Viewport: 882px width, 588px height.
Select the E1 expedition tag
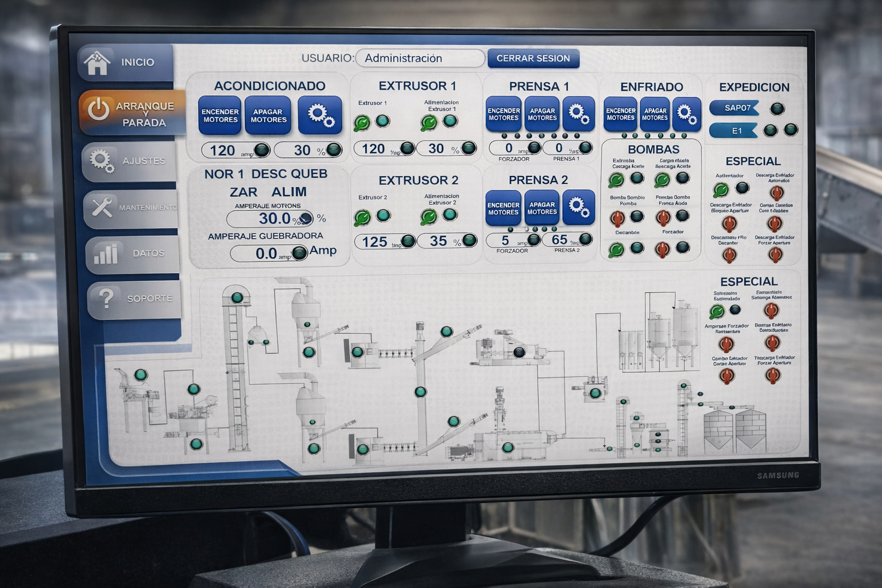pyautogui.click(x=734, y=131)
